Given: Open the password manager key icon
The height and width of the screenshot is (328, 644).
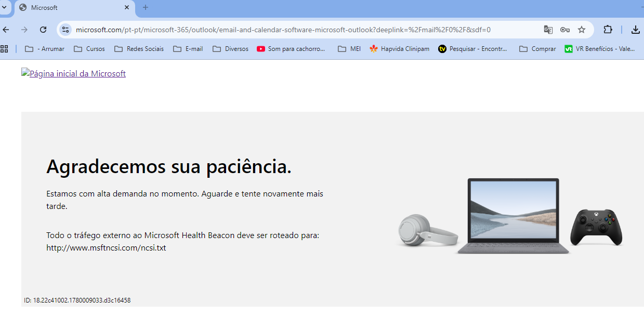Looking at the screenshot, I should click(x=565, y=30).
